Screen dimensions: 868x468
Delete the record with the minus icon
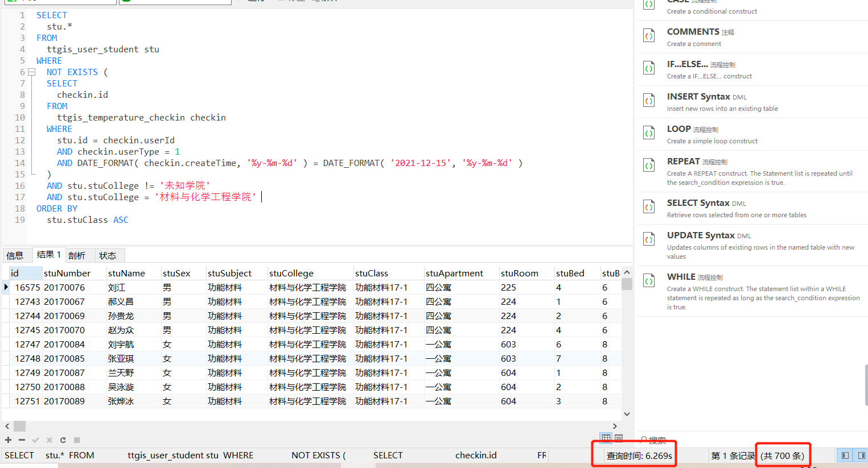[22, 440]
